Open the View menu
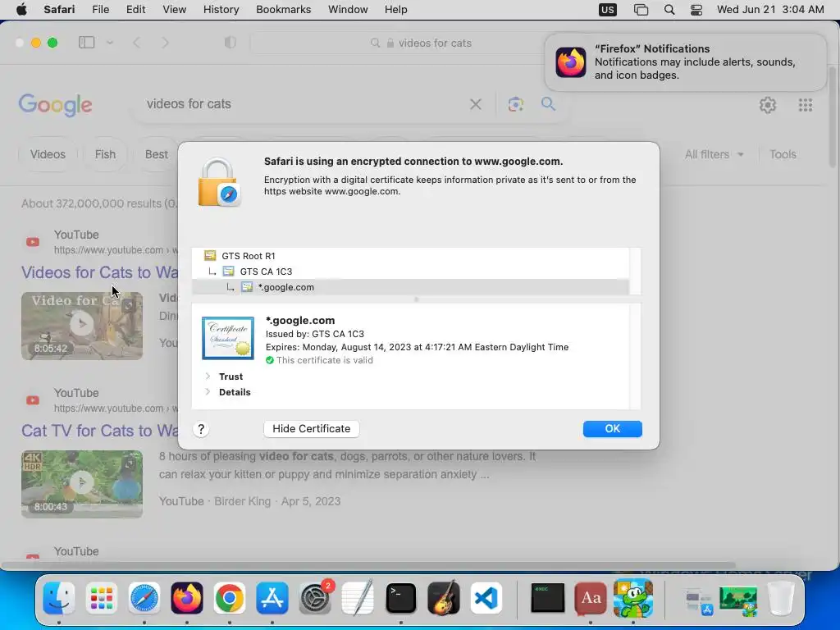840x630 pixels. (x=174, y=10)
